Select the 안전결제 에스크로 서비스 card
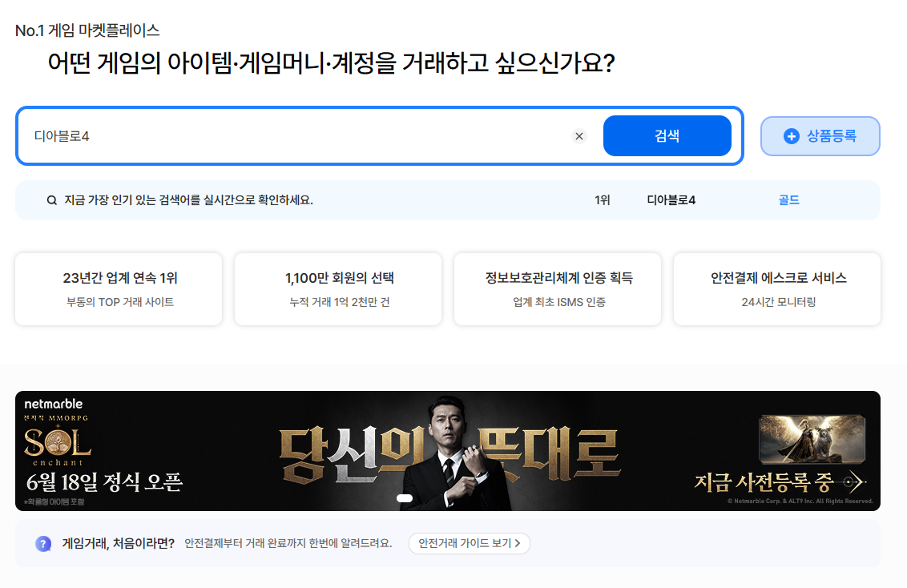The image size is (907, 588). coord(777,289)
